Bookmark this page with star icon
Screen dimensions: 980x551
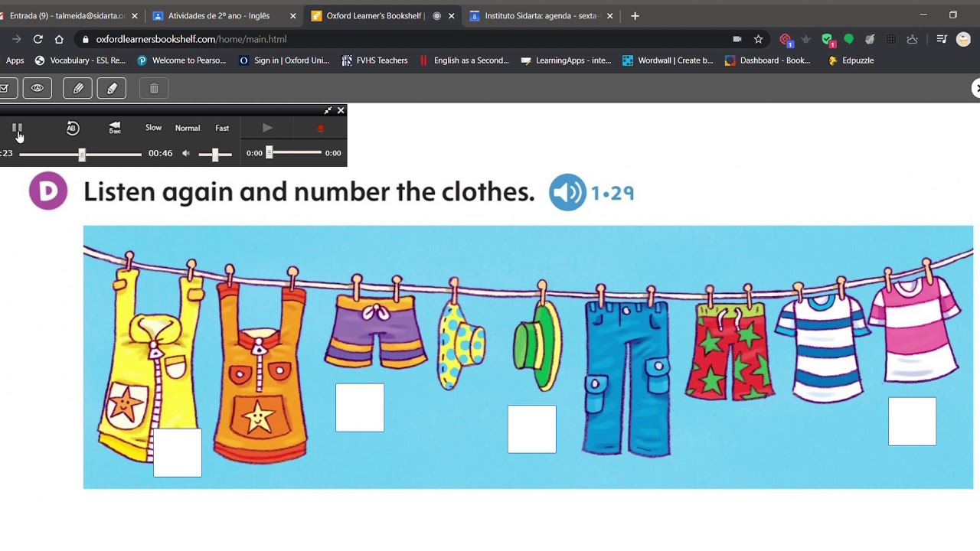tap(758, 39)
